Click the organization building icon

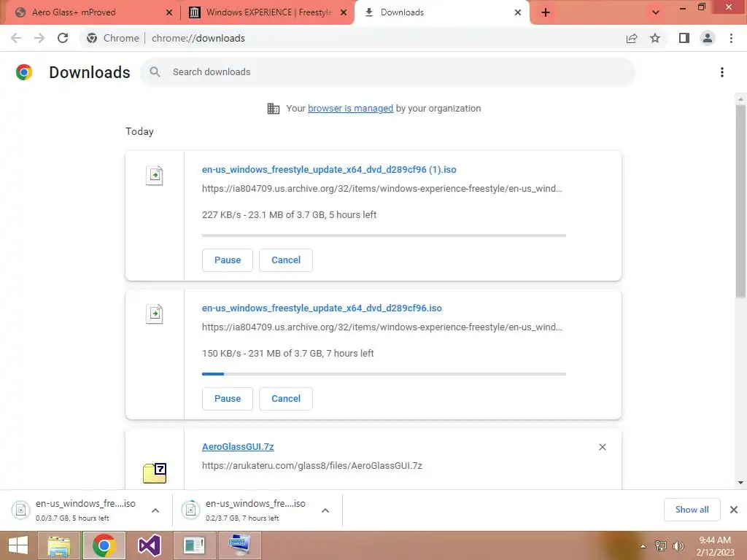coord(274,109)
